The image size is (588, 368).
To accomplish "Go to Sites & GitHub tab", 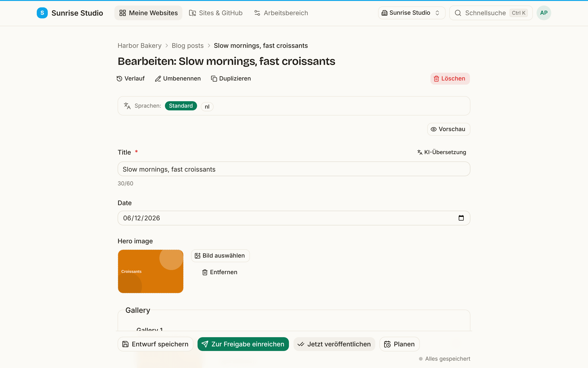I will pos(216,13).
